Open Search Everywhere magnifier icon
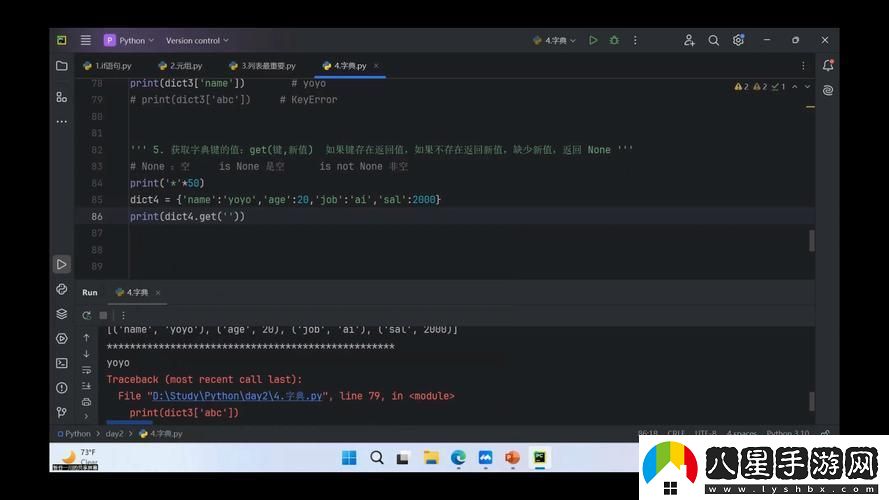889x500 pixels. [713, 40]
